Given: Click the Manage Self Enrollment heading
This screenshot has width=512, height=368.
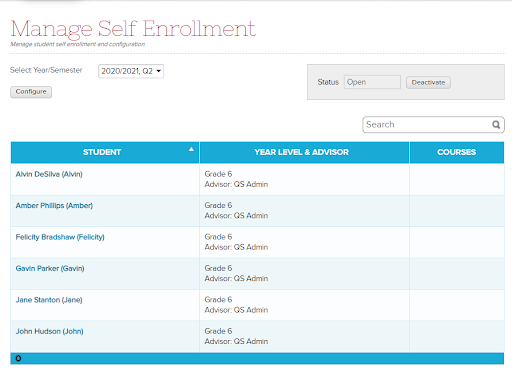Looking at the screenshot, I should pos(133,29).
